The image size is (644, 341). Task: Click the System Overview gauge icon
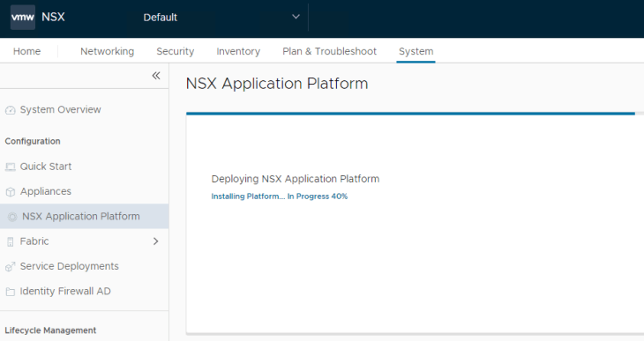11,110
